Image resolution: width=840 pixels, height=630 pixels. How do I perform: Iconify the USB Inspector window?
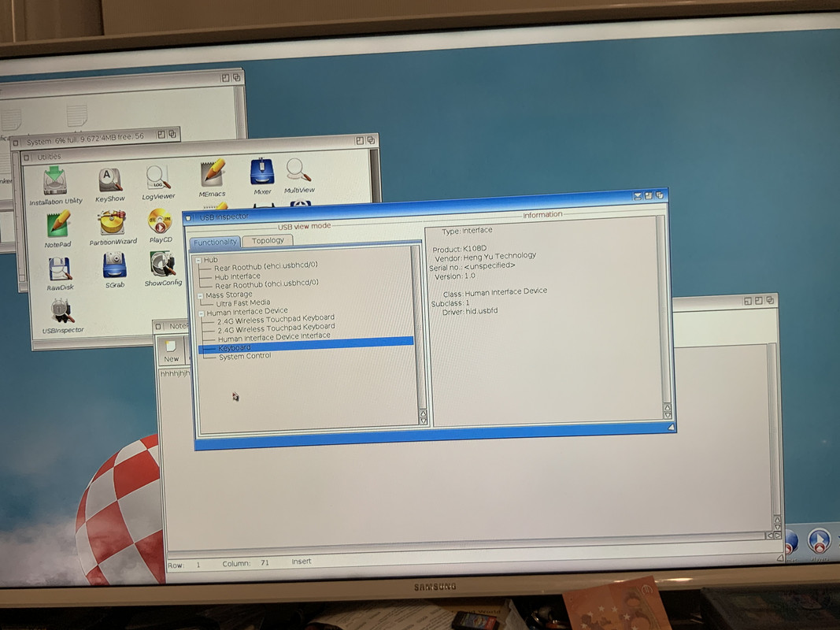[x=638, y=197]
